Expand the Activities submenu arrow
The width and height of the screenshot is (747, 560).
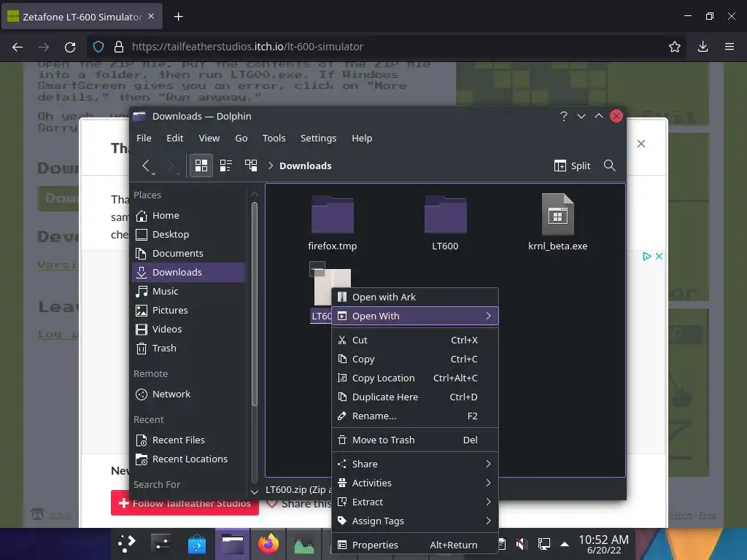pos(488,483)
